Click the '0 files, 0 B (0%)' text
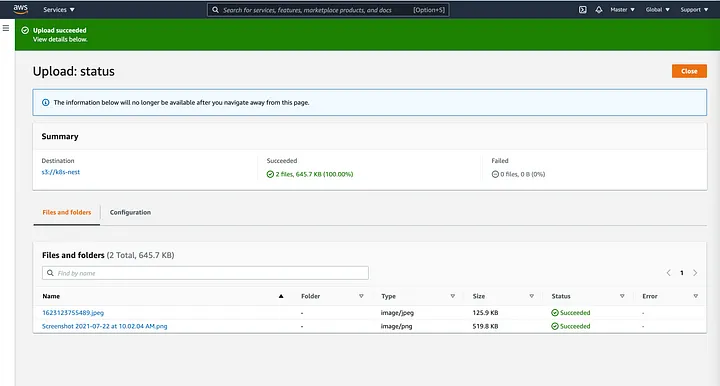The width and height of the screenshot is (720, 386). point(523,174)
